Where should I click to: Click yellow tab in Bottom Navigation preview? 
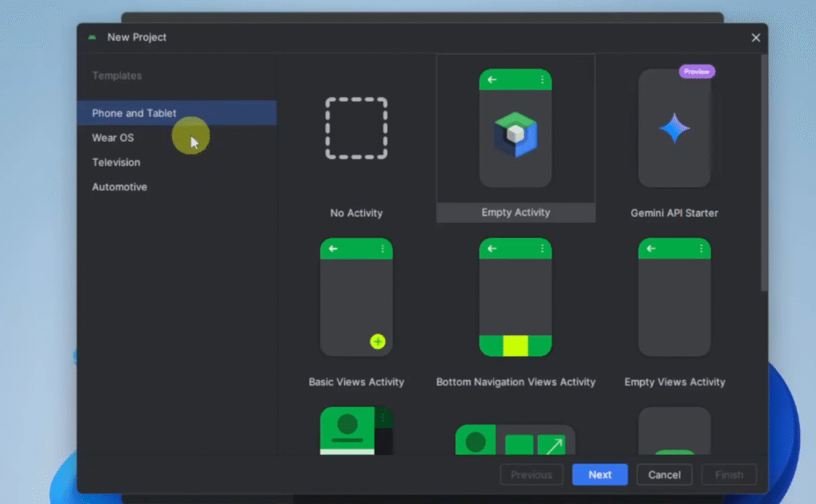point(516,346)
